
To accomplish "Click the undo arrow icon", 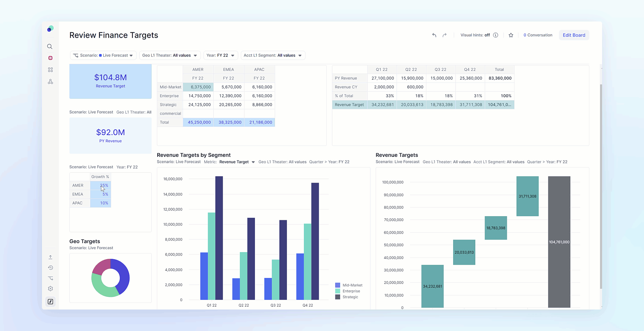I will [434, 35].
